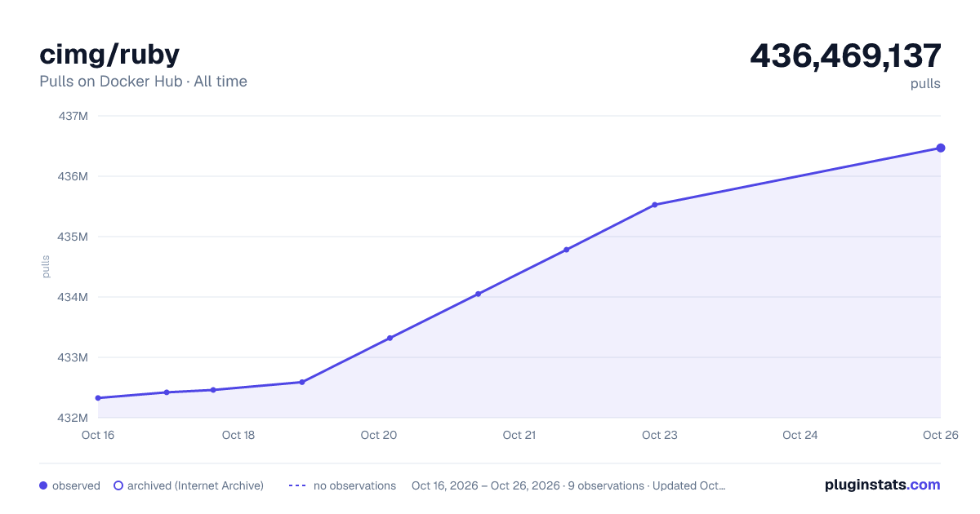Open the pluginstats.com link

click(883, 485)
